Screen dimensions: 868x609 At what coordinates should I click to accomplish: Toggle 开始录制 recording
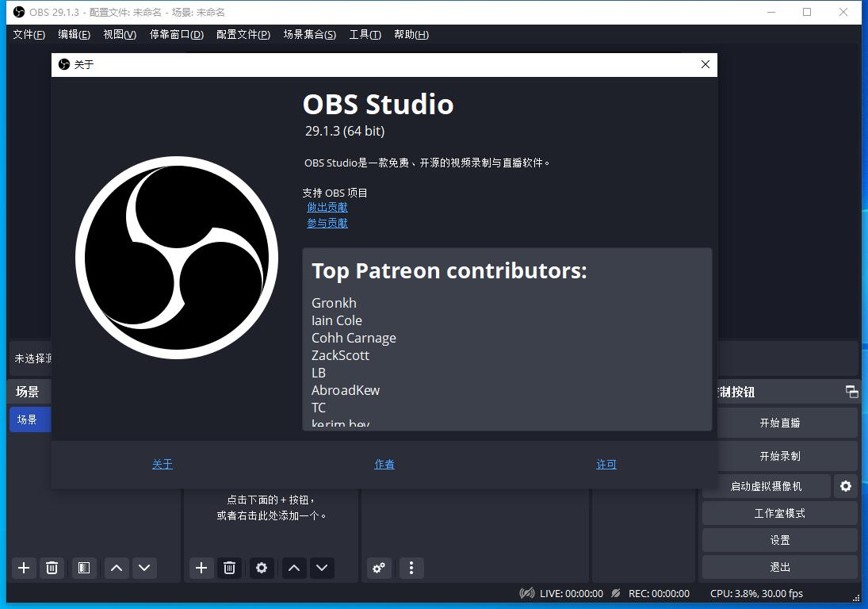click(x=779, y=456)
